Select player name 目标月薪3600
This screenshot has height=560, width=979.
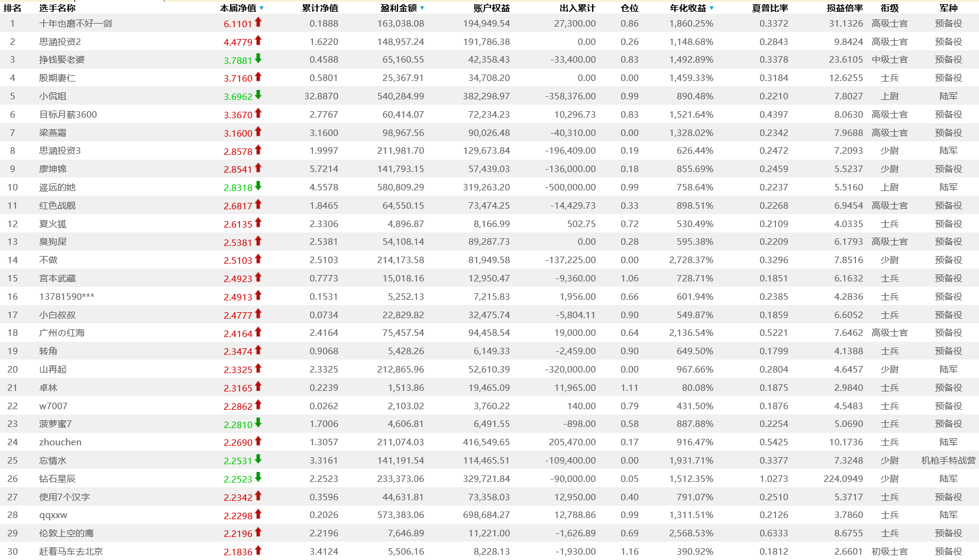[x=68, y=115]
